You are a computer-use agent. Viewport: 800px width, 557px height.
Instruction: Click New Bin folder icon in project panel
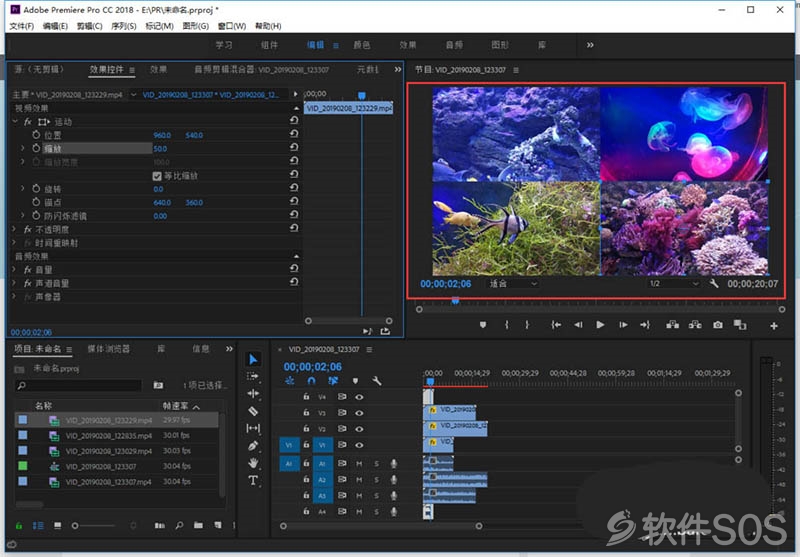point(198,525)
